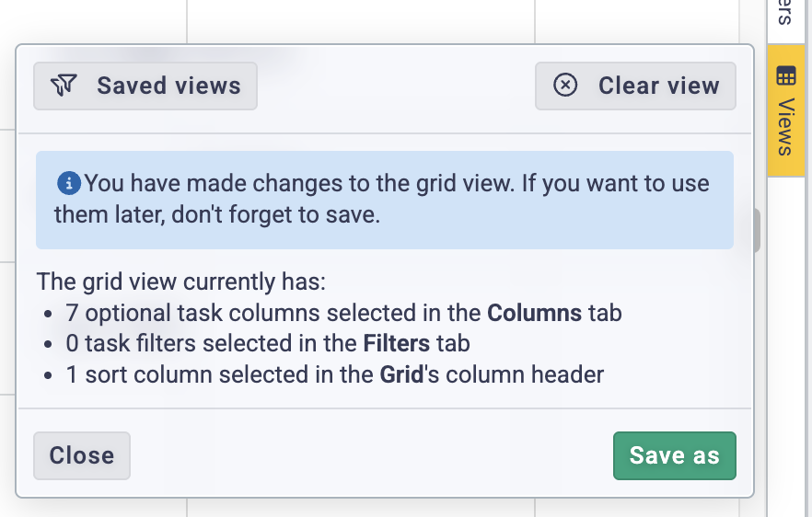Select the Clear view button label
This screenshot has width=812, height=517.
pos(659,86)
